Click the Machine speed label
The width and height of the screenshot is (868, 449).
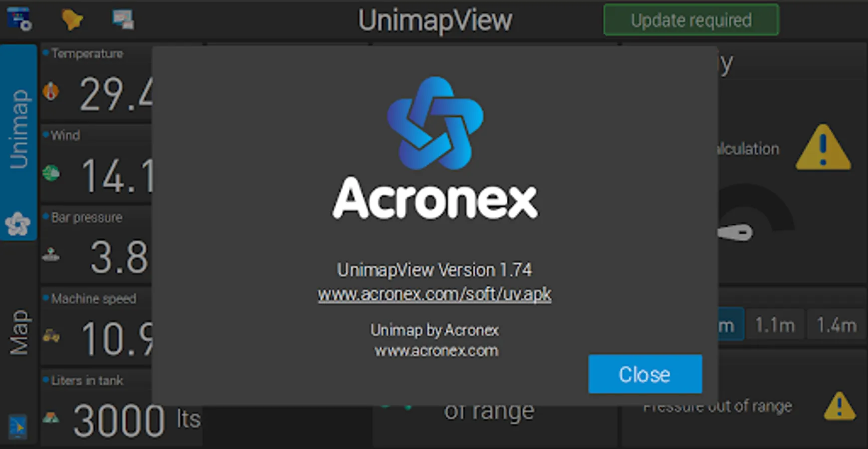pyautogui.click(x=94, y=299)
